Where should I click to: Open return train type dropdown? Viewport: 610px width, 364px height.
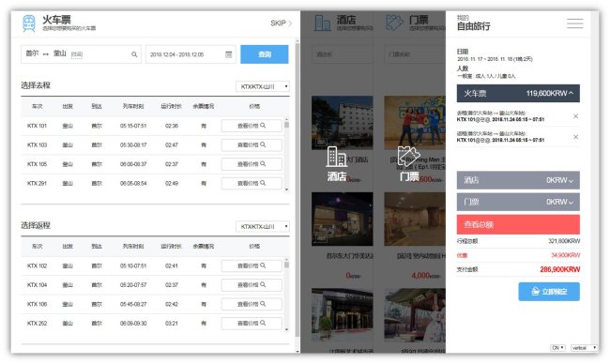263,226
